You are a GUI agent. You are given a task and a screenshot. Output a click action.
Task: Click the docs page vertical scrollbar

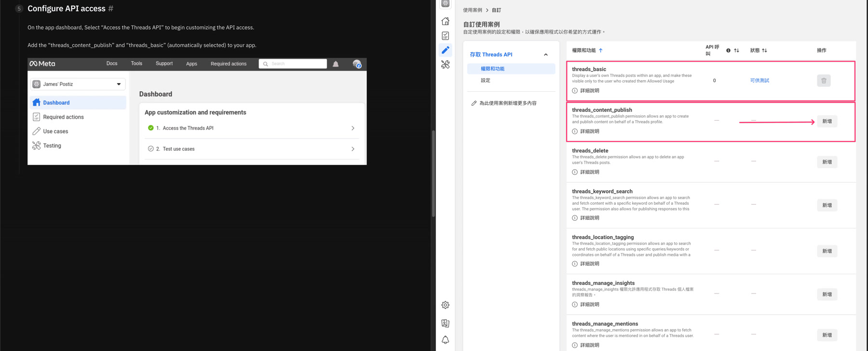click(x=433, y=174)
